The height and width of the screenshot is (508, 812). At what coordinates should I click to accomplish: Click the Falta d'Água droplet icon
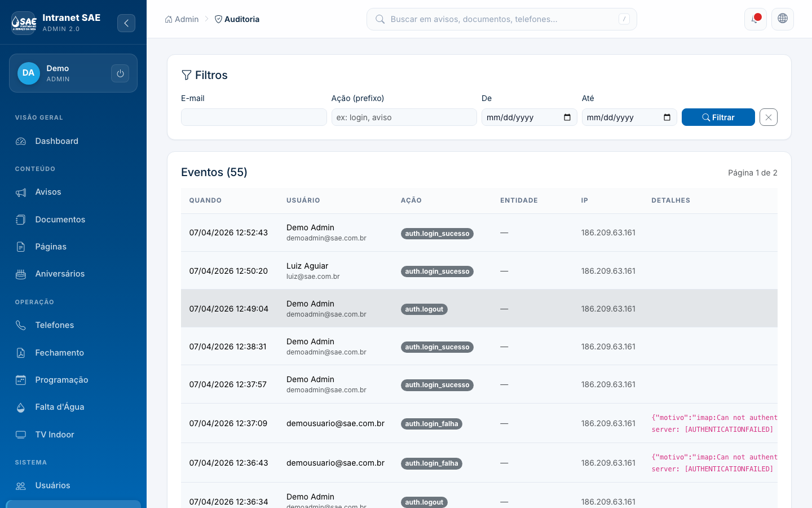[x=21, y=407]
